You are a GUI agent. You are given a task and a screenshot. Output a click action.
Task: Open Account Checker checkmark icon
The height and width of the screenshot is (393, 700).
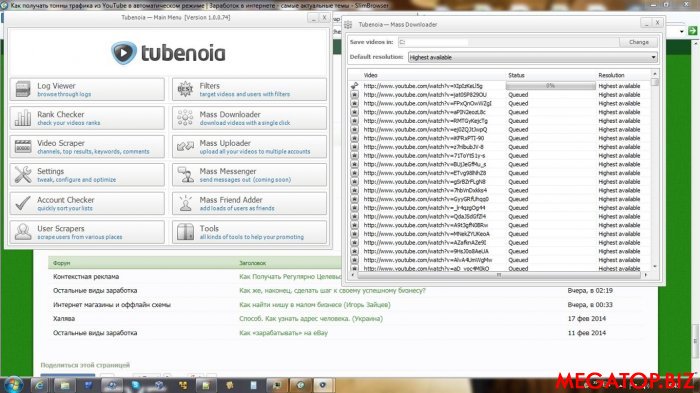(x=23, y=203)
